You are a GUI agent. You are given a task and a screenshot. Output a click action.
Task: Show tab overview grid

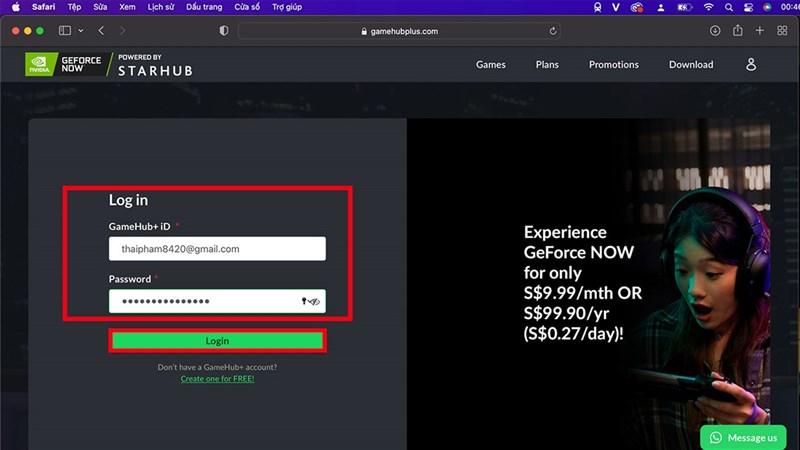[x=782, y=31]
